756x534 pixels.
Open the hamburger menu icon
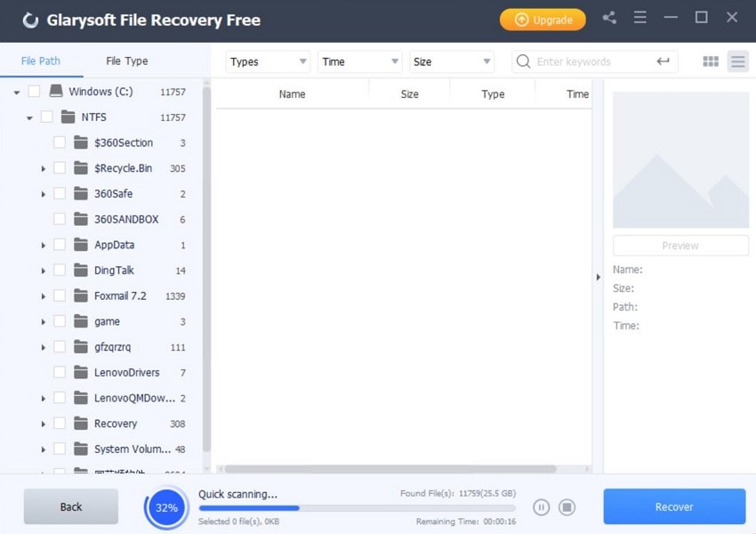(x=639, y=18)
